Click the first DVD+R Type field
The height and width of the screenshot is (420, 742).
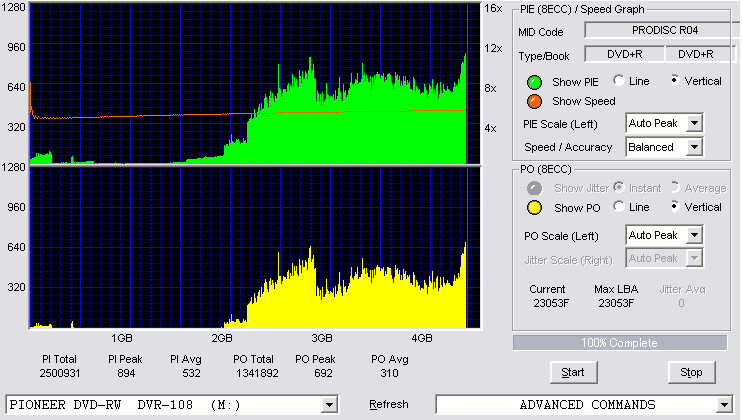625,54
